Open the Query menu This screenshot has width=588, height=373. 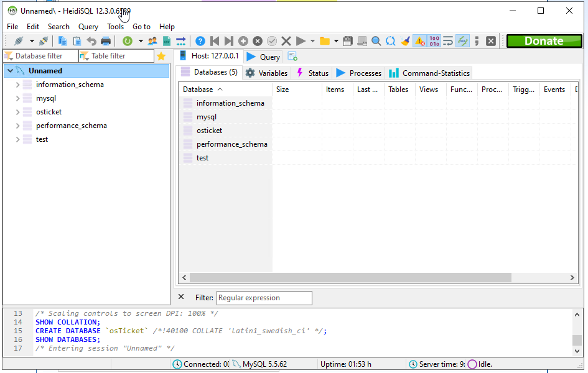[x=88, y=27]
